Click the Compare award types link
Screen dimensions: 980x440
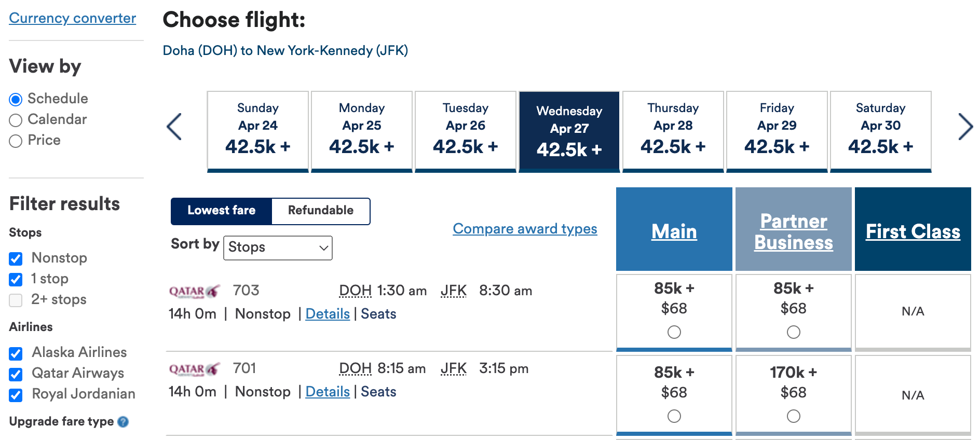(x=524, y=229)
